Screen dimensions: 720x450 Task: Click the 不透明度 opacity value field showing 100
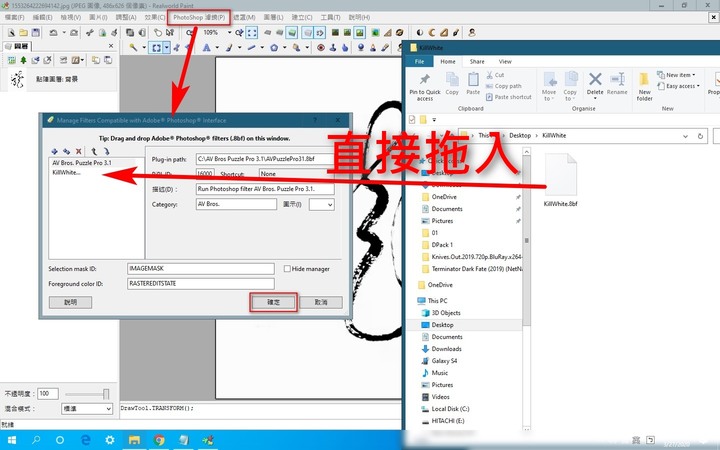click(48, 394)
